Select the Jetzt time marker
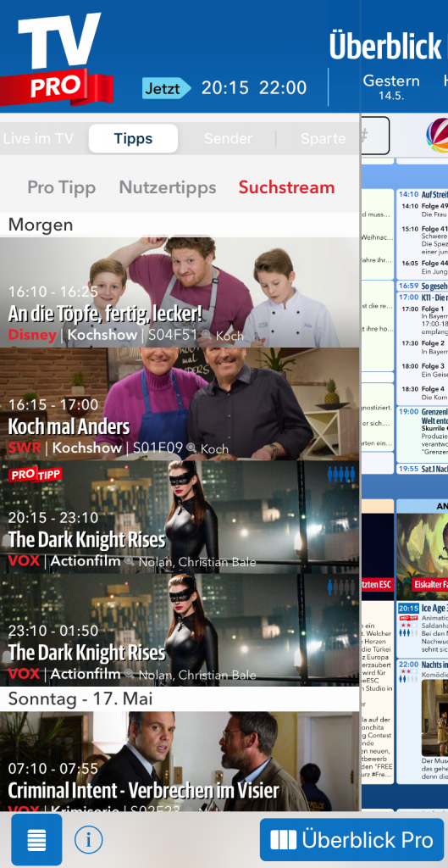 166,88
